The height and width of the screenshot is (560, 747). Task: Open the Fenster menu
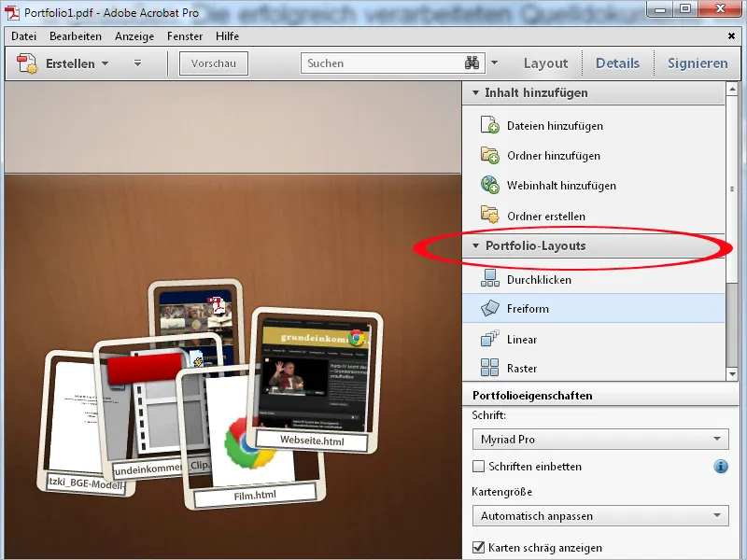[185, 36]
